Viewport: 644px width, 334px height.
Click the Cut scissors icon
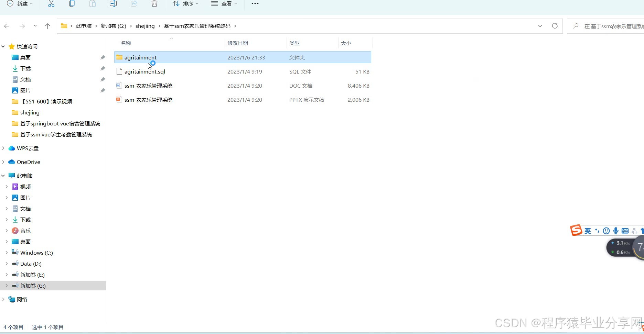(51, 3)
